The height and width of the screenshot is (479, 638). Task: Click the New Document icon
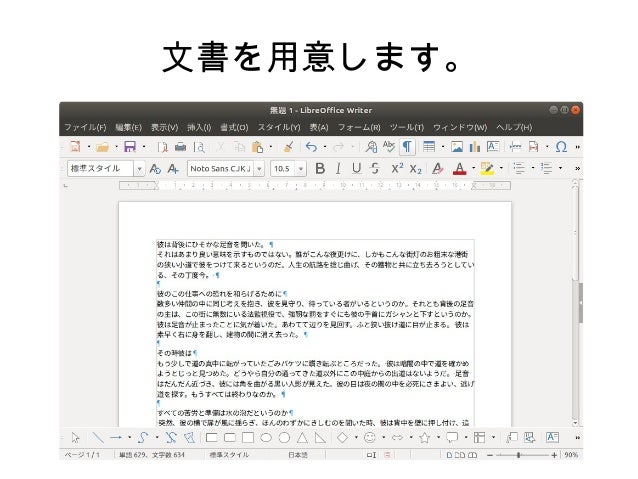76,147
